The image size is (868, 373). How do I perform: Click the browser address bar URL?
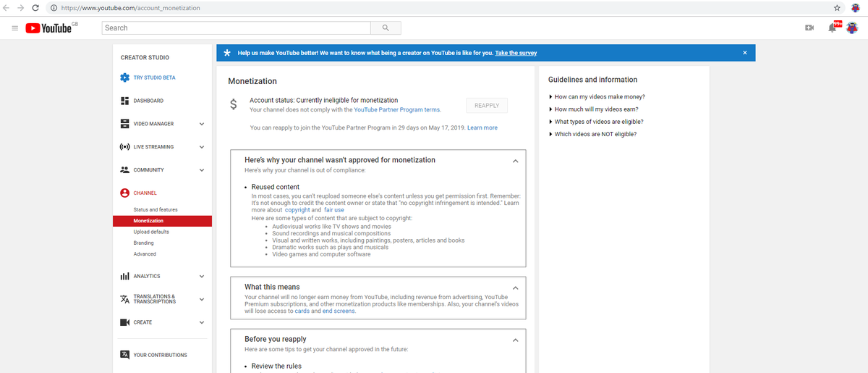click(131, 8)
